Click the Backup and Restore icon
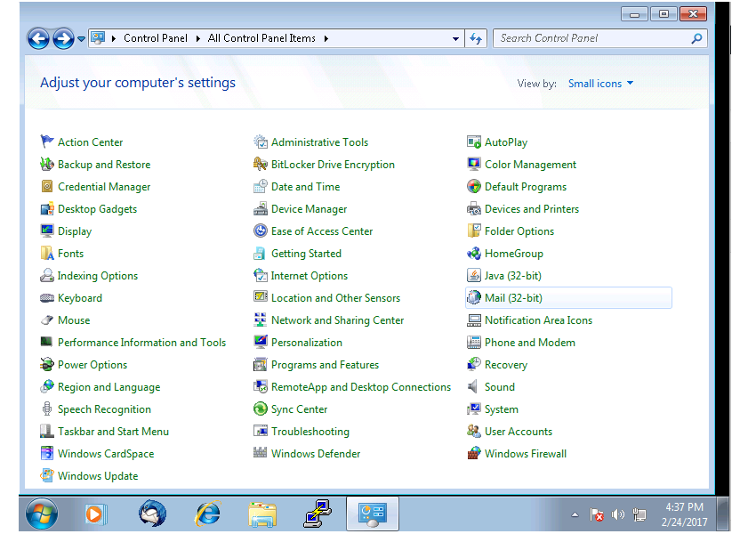Image resolution: width=756 pixels, height=534 pixels. (47, 164)
